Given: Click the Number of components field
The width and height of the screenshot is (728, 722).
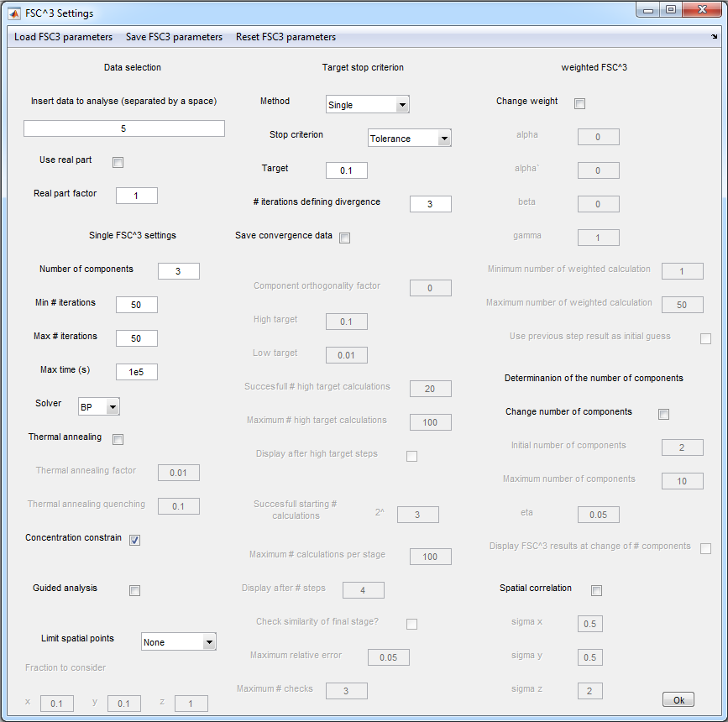Looking at the screenshot, I should 179,271.
